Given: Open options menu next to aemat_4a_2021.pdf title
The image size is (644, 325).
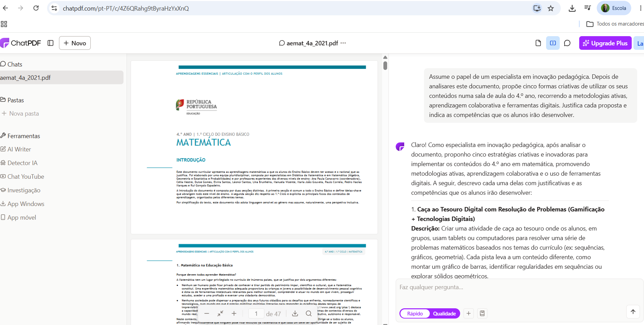Looking at the screenshot, I should click(343, 43).
